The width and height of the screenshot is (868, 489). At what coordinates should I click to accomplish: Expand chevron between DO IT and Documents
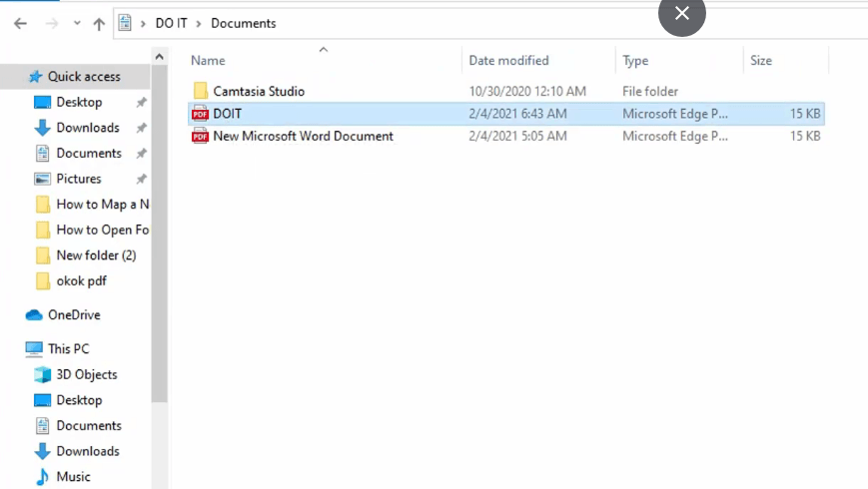point(200,23)
